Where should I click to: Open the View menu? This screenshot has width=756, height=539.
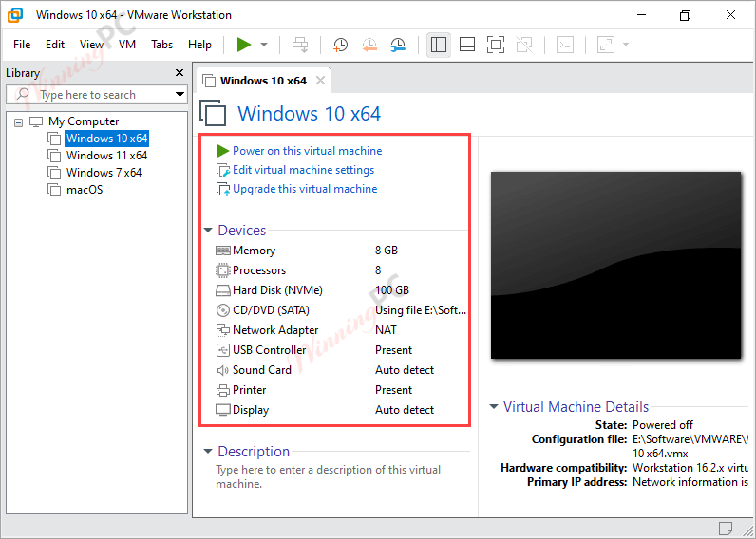91,45
